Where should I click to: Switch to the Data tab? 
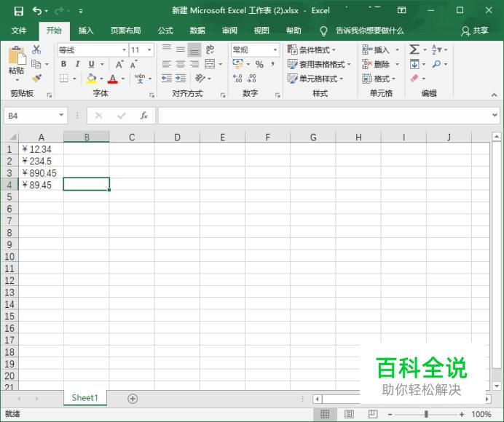197,31
